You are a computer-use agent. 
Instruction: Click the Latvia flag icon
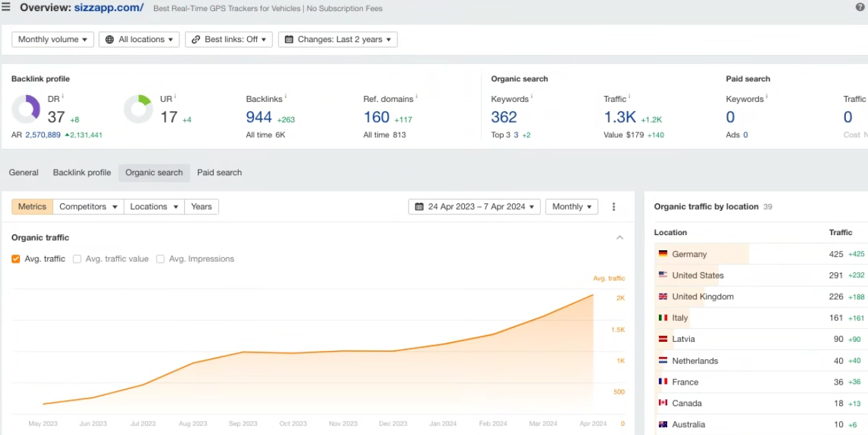coord(663,339)
